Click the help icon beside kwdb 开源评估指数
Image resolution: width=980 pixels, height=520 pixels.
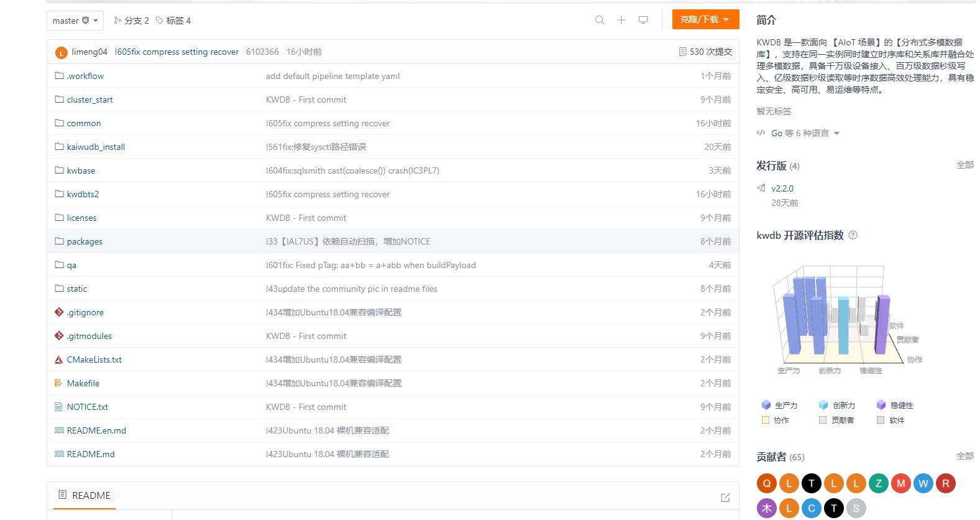click(853, 235)
